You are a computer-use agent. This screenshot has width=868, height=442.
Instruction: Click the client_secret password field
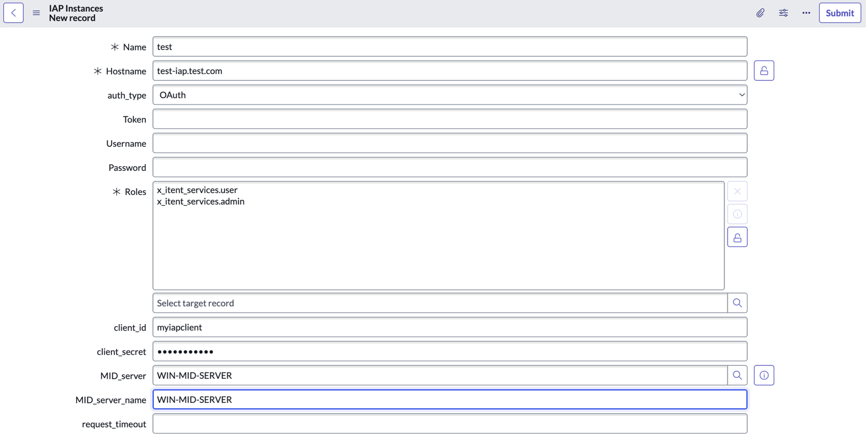[x=450, y=351]
